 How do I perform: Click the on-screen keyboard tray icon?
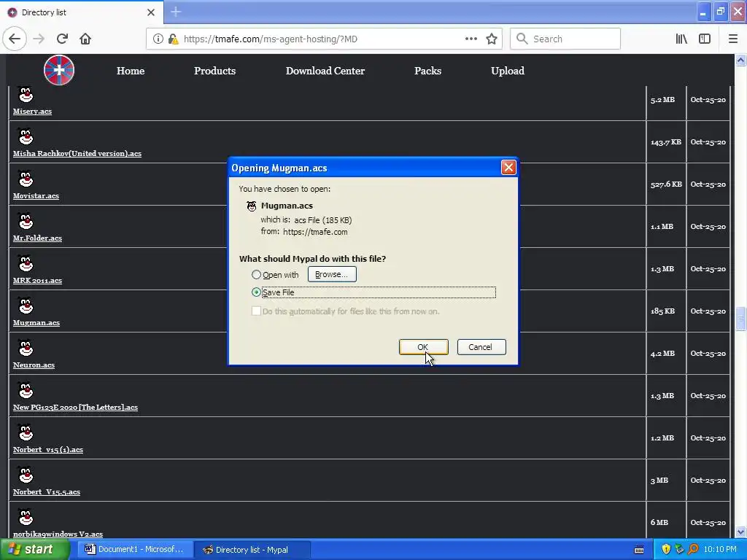[x=639, y=550]
